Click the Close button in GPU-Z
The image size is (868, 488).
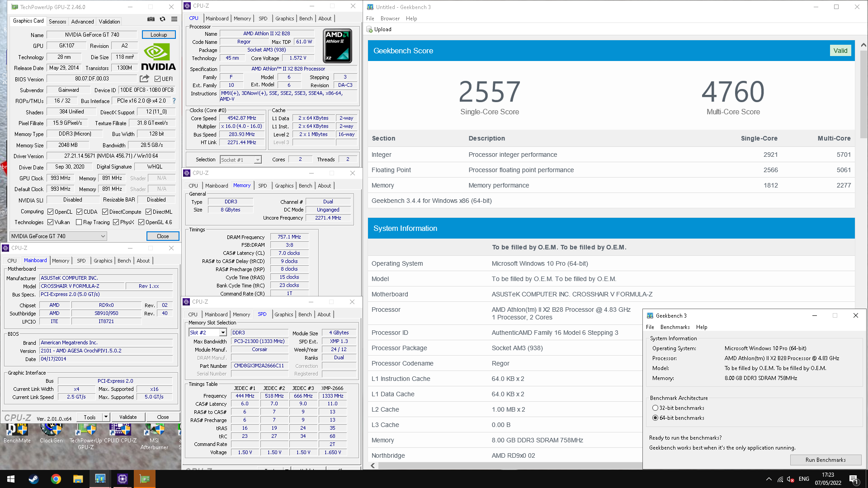[163, 236]
